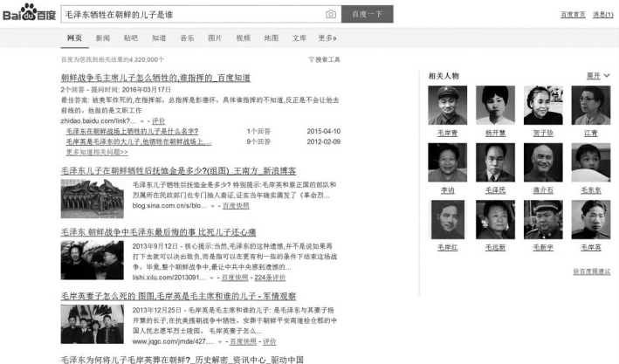Open dropdown arrow beside lishi.xilu.com link
The image size is (619, 364).
coord(211,278)
